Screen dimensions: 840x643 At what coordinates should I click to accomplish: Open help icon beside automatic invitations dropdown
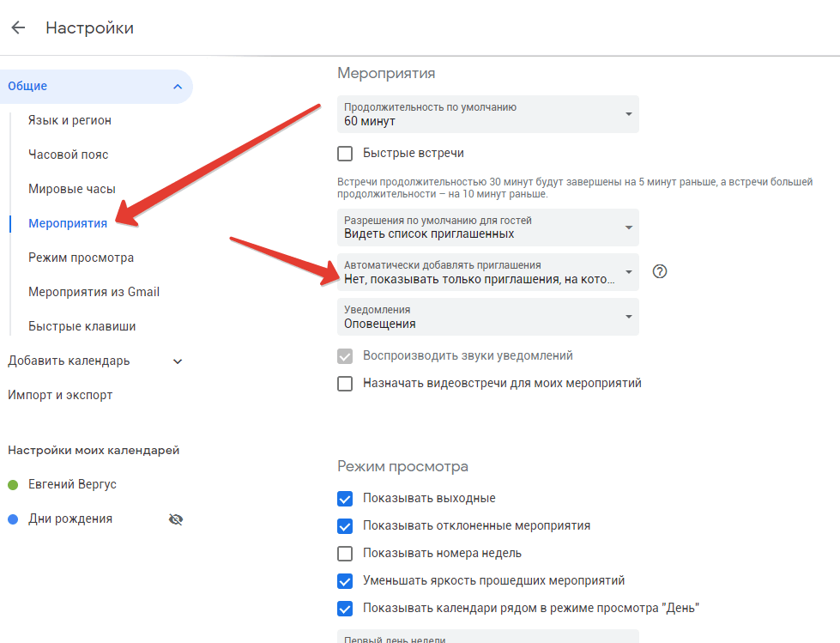[x=659, y=272]
